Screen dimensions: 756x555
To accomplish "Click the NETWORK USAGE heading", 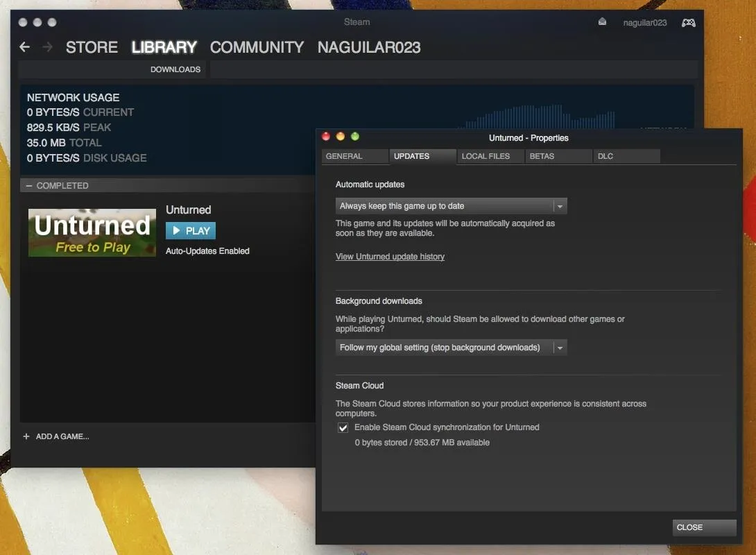I will [x=74, y=97].
